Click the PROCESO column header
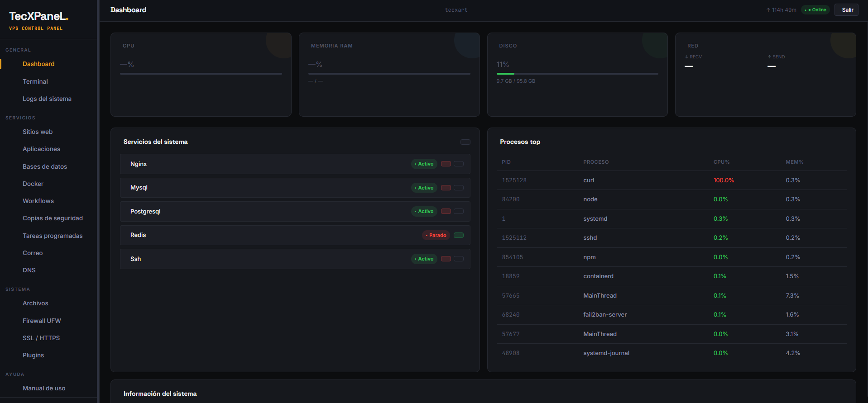The width and height of the screenshot is (868, 403). point(596,162)
